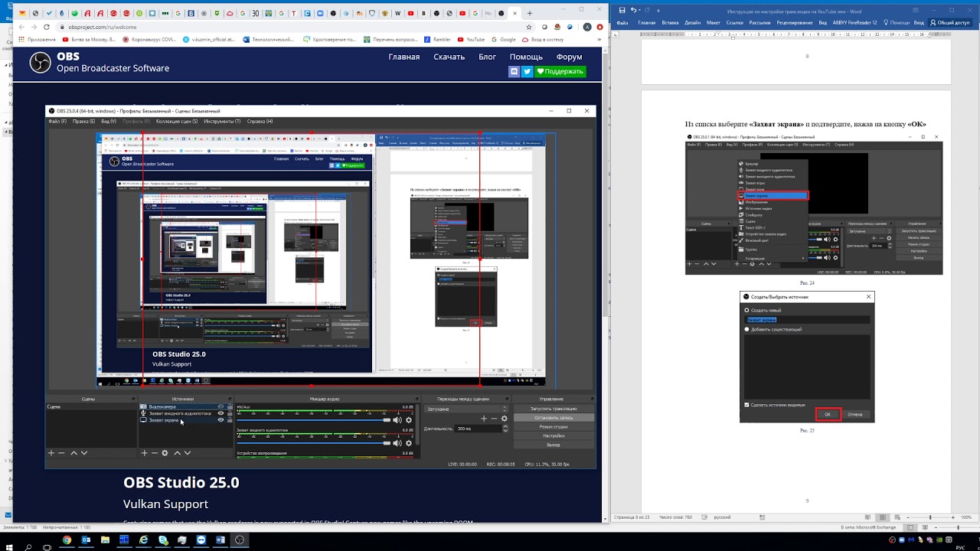The height and width of the screenshot is (551, 980).
Task: Remove scene with minus icon in Сцены panel
Action: (62, 453)
